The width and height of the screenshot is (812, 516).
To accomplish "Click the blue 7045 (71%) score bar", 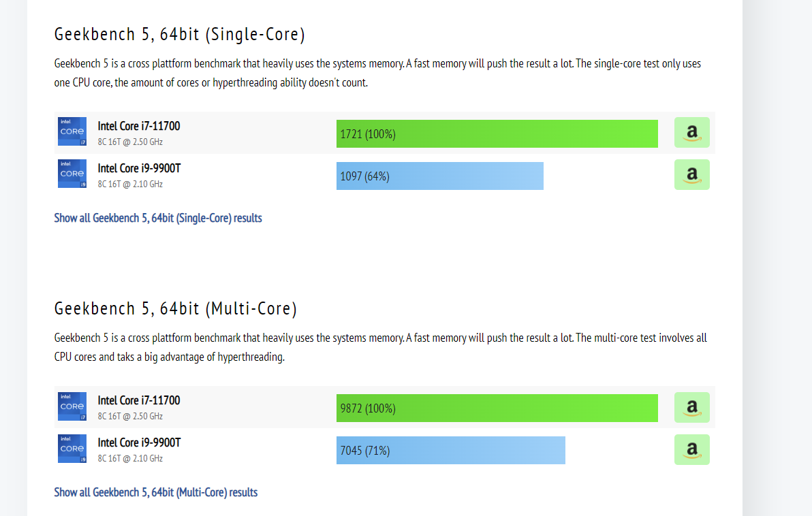I will point(451,450).
